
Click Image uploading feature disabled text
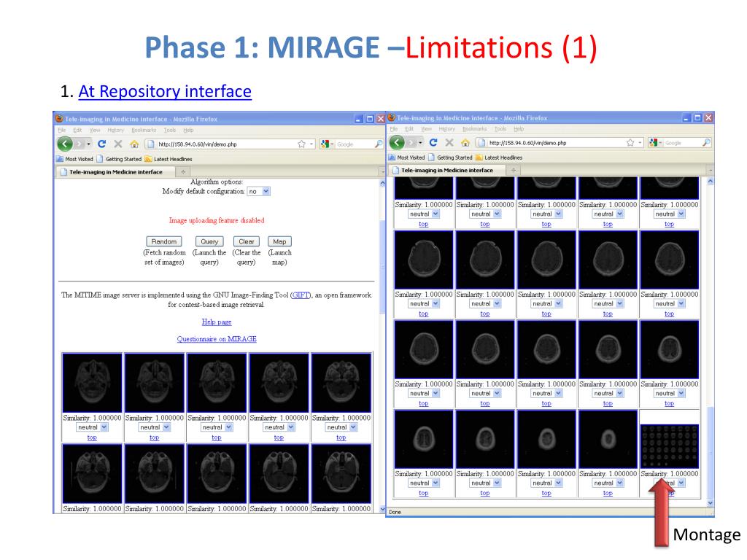pyautogui.click(x=217, y=220)
